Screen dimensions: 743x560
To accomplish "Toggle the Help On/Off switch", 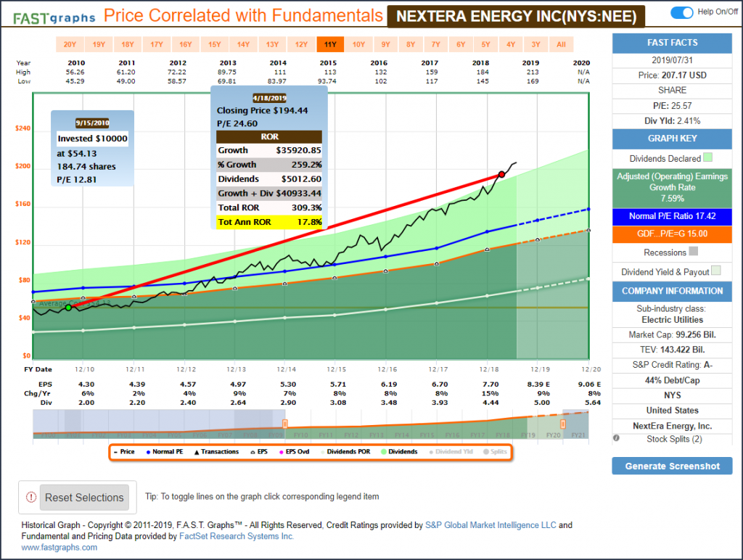I will click(681, 12).
